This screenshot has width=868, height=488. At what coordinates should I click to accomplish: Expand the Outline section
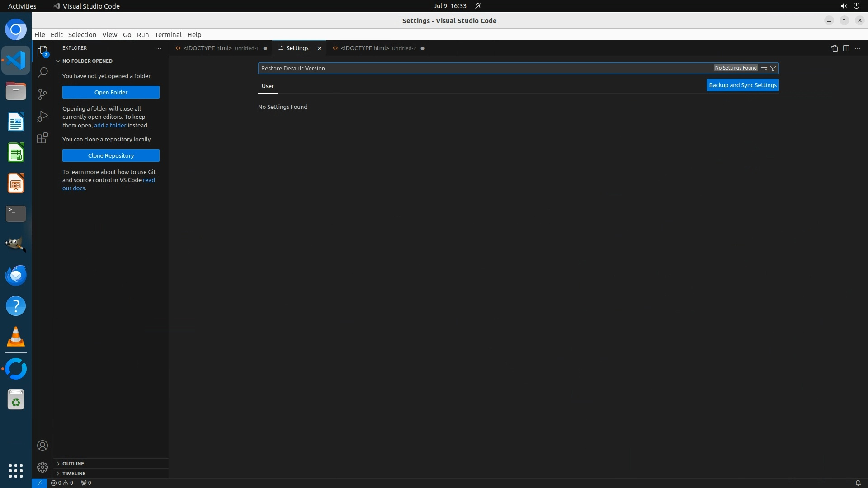click(x=73, y=464)
